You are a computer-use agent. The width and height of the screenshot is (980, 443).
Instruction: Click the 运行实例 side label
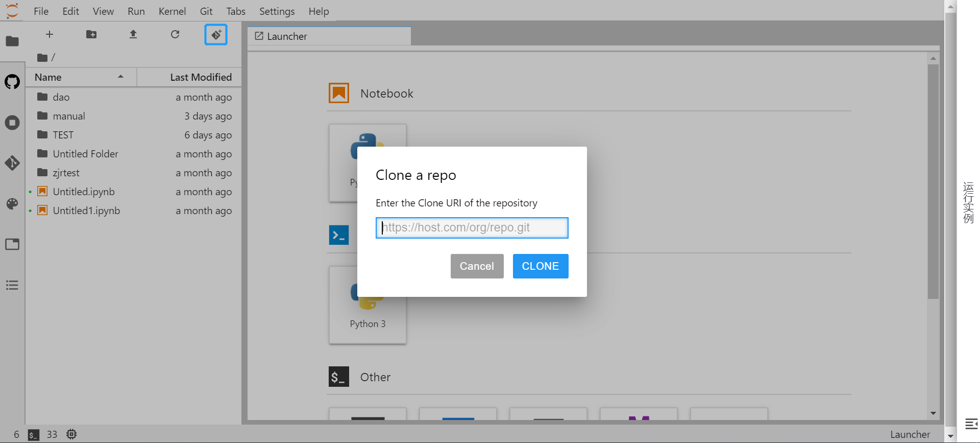click(x=968, y=203)
